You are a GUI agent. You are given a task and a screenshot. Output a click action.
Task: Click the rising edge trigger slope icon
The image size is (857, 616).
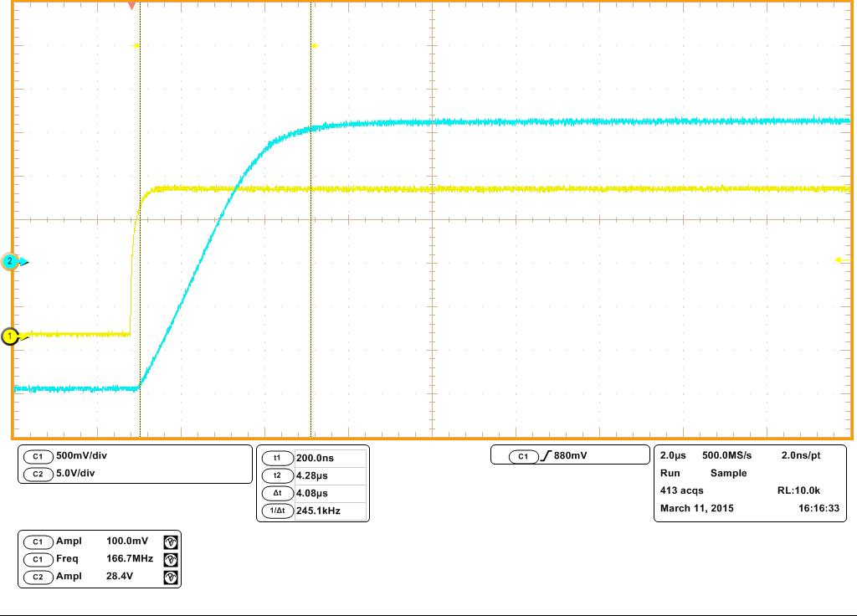point(546,456)
